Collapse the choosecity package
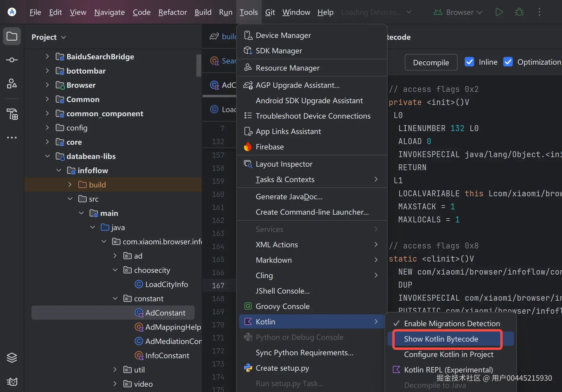Viewport: 562px width, 392px height. pyautogui.click(x=115, y=270)
